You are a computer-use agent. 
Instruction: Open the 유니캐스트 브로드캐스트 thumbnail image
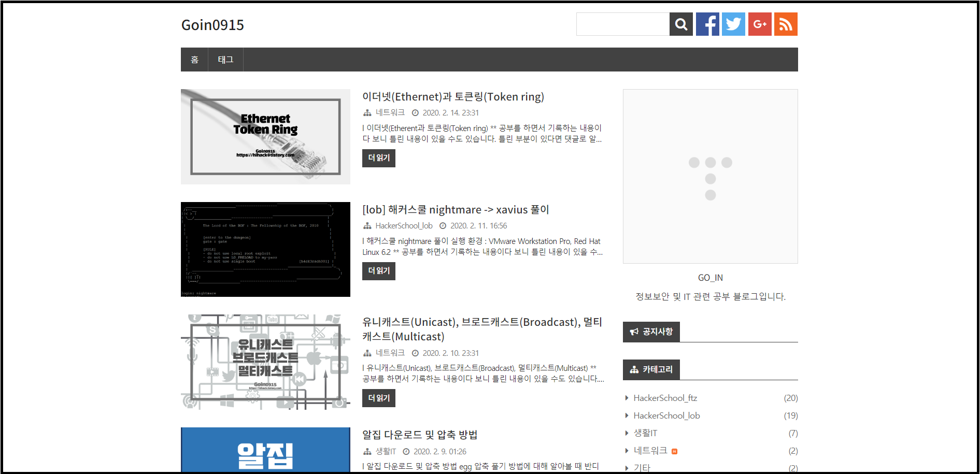coord(265,362)
